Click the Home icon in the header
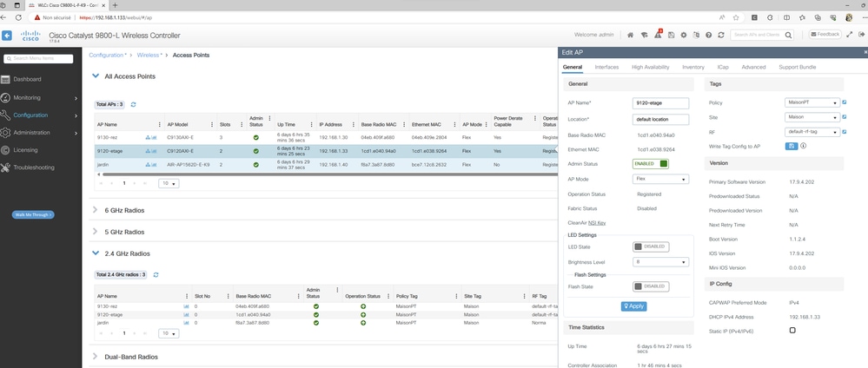This screenshot has width=868, height=368. 630,35
